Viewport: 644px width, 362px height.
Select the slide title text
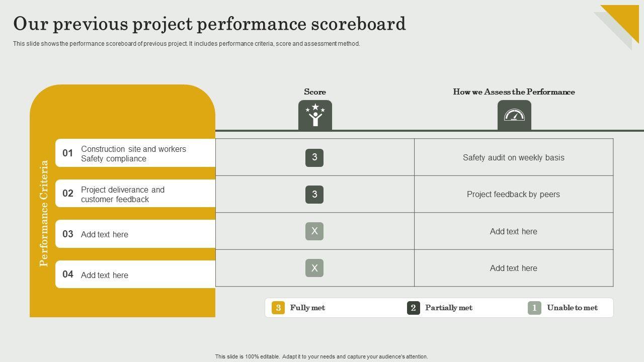(209, 24)
